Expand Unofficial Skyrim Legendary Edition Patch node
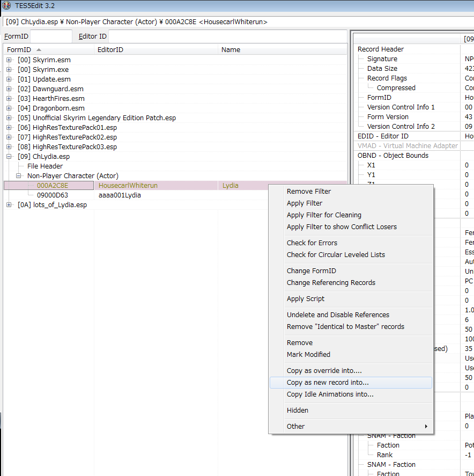The height and width of the screenshot is (476, 474). (9, 118)
